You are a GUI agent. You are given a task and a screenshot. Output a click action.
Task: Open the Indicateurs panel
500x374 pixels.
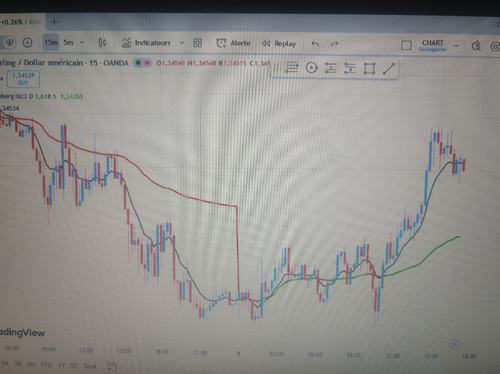tap(146, 43)
